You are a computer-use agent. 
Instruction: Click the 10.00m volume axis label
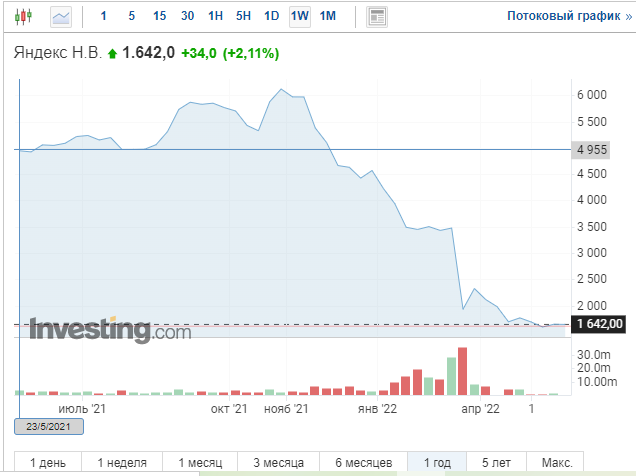tap(597, 382)
